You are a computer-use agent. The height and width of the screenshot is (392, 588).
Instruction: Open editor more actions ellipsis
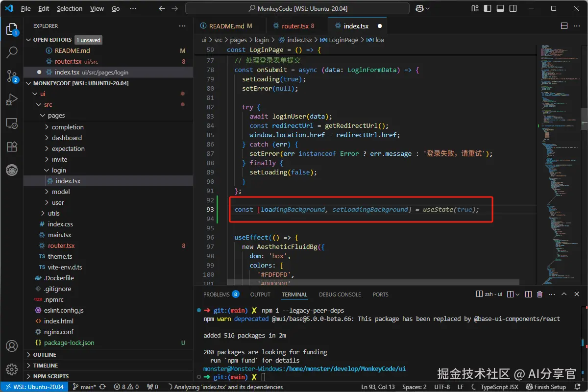pos(577,26)
